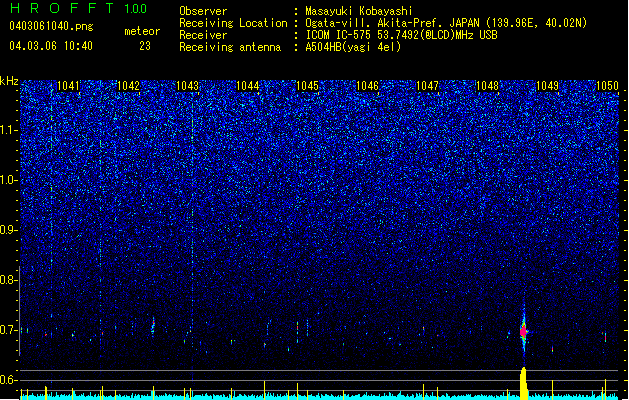Click the Ogata-vill. Akita-Pref. JAPAN location text
This screenshot has width=629, height=400.
[392, 23]
